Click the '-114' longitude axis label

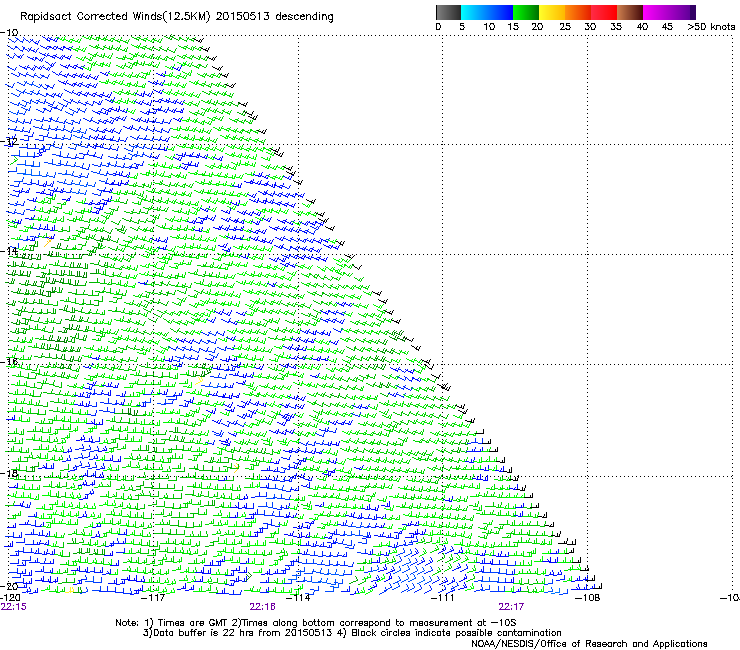(298, 598)
